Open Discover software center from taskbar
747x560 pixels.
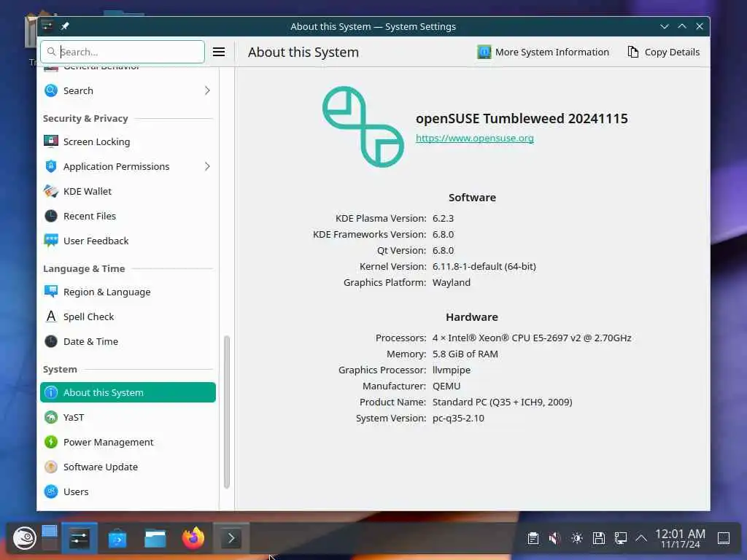[x=117, y=539]
